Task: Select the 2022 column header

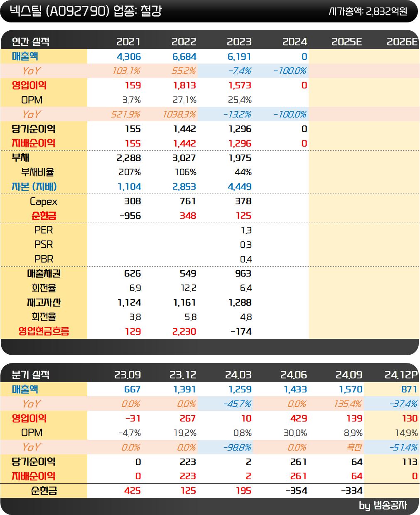Action: pos(184,42)
